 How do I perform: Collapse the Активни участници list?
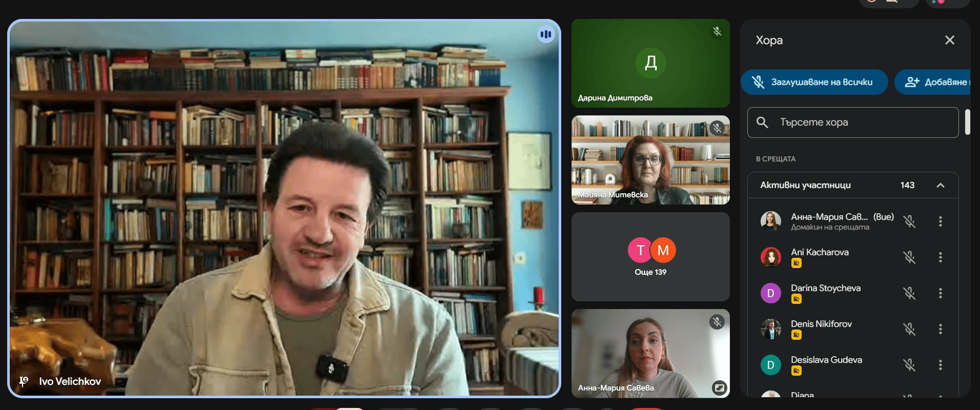click(940, 186)
